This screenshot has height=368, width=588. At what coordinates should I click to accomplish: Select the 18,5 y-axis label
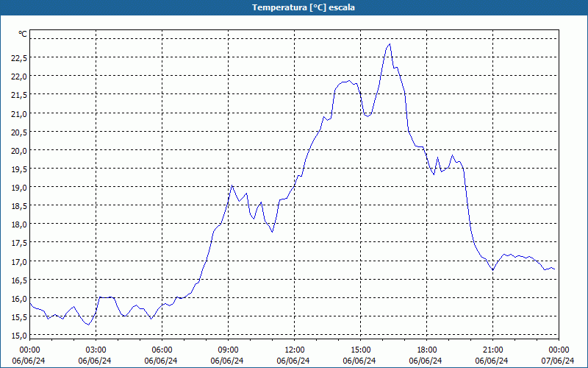[18, 206]
